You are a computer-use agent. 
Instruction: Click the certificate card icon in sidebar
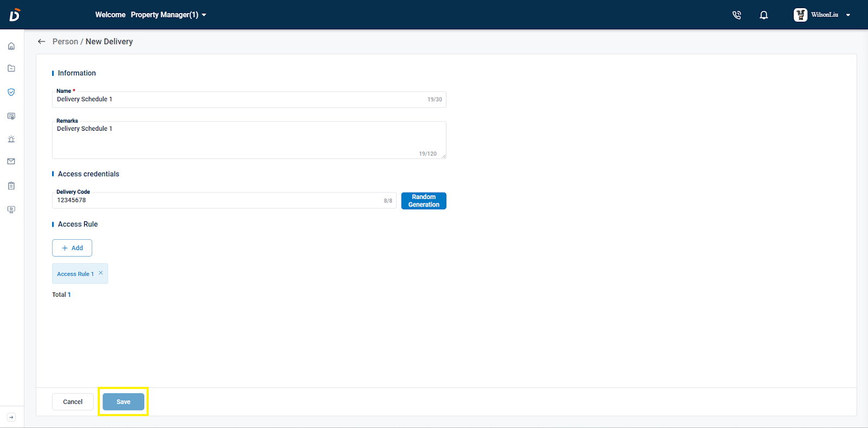[x=11, y=116]
